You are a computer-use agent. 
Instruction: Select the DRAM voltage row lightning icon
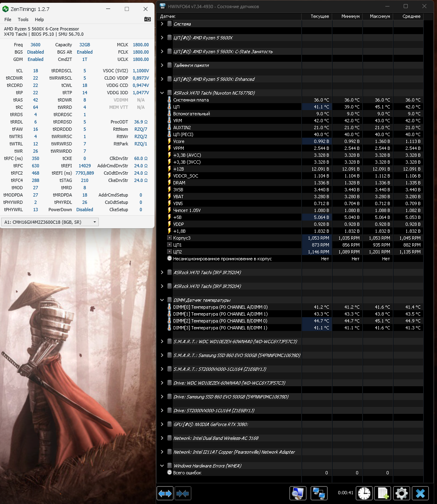pos(170,183)
